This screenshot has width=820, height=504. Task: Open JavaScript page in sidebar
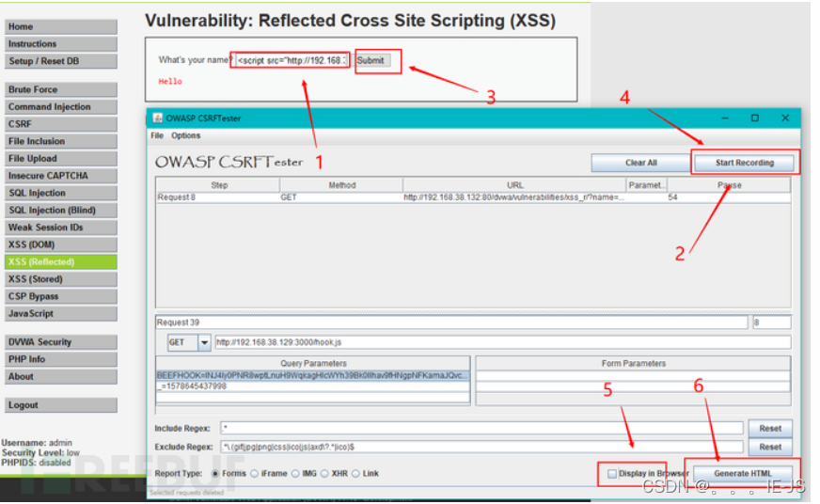(x=61, y=314)
